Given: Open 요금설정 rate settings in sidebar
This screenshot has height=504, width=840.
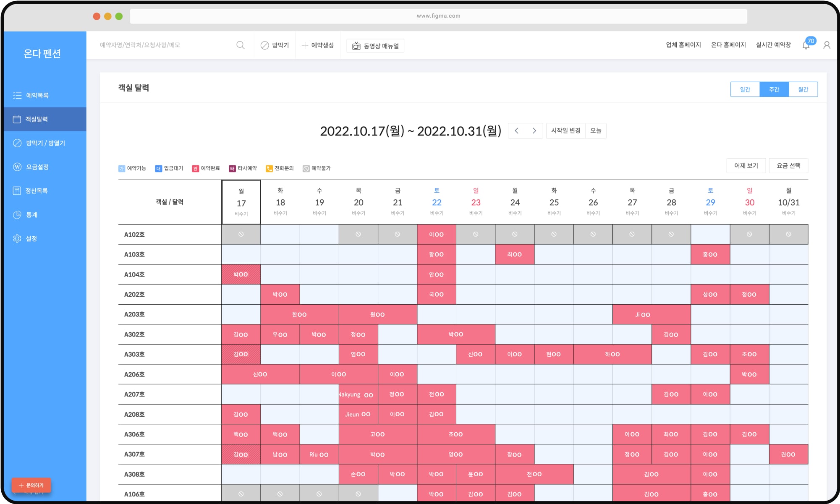Looking at the screenshot, I should tap(37, 167).
